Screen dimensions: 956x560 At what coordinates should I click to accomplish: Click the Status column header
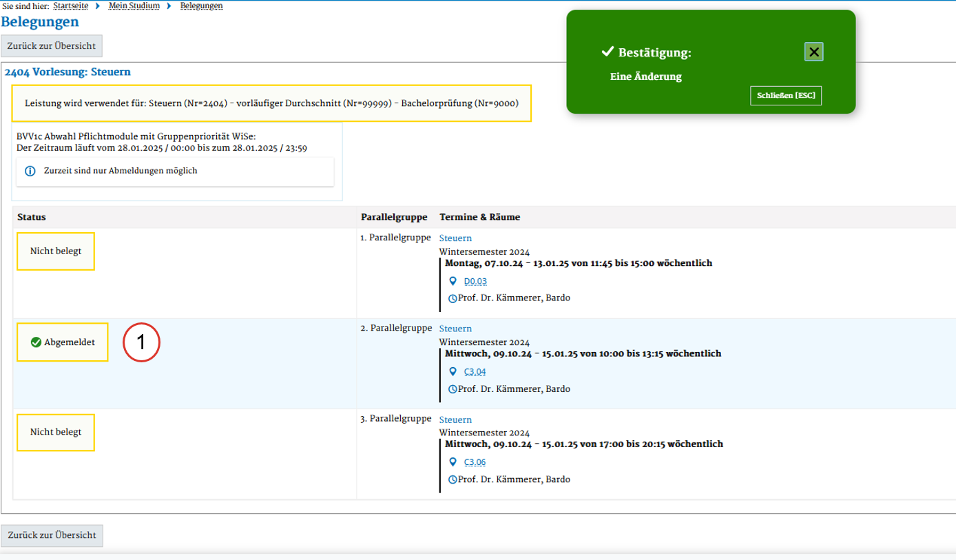point(32,217)
